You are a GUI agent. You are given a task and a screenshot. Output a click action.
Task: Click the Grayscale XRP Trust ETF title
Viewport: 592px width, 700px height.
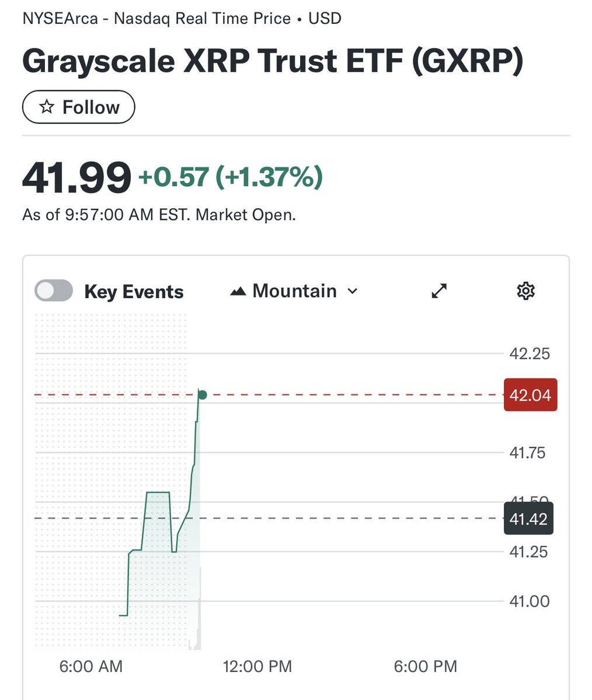coord(273,61)
